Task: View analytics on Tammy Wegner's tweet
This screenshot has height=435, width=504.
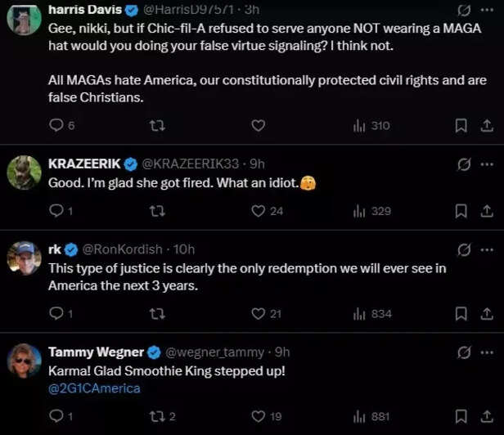Action: tap(358, 416)
